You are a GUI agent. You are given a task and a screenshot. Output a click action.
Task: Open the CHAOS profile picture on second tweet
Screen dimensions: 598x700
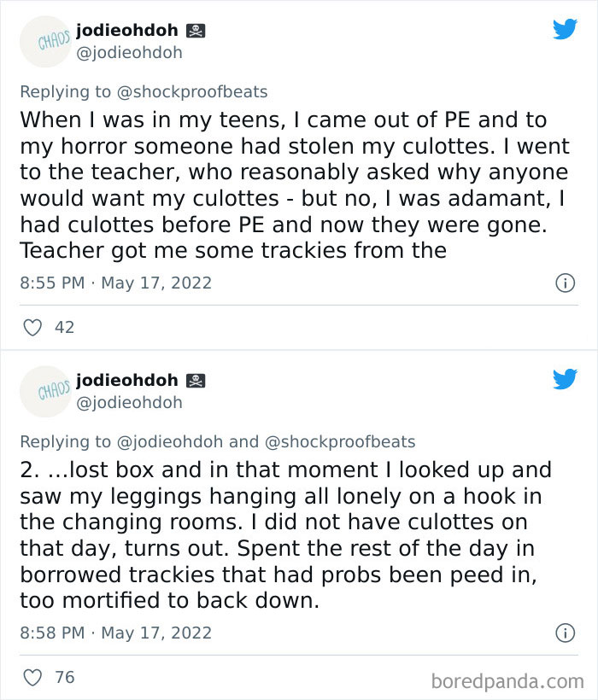[x=43, y=393]
